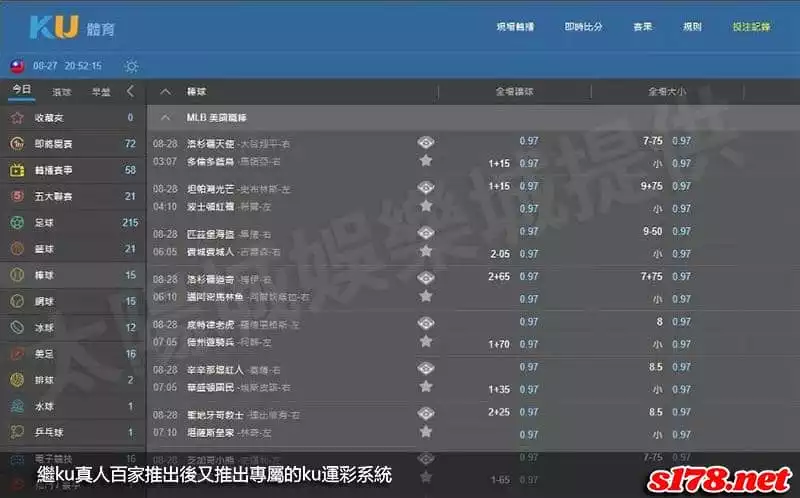Collapse the sidebar with the left chevron
This screenshot has height=498, width=800.
click(131, 91)
